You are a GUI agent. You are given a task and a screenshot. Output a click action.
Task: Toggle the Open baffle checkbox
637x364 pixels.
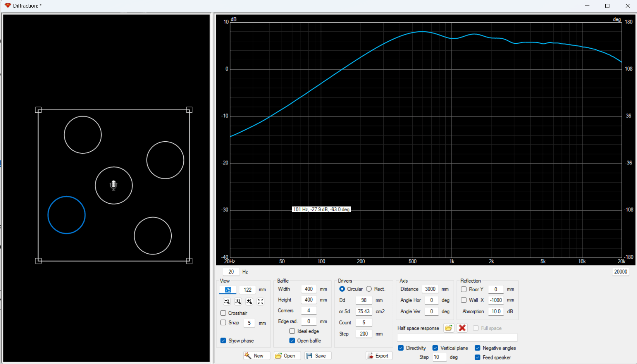tap(292, 341)
